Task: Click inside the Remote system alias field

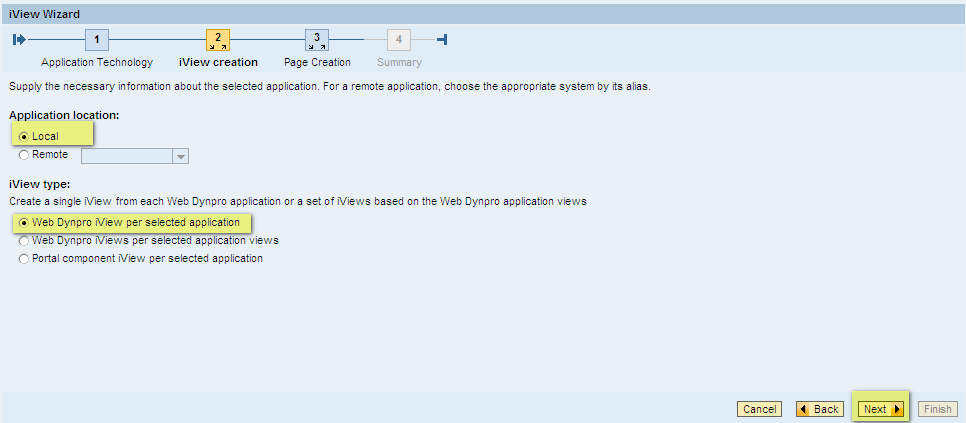Action: (127, 156)
